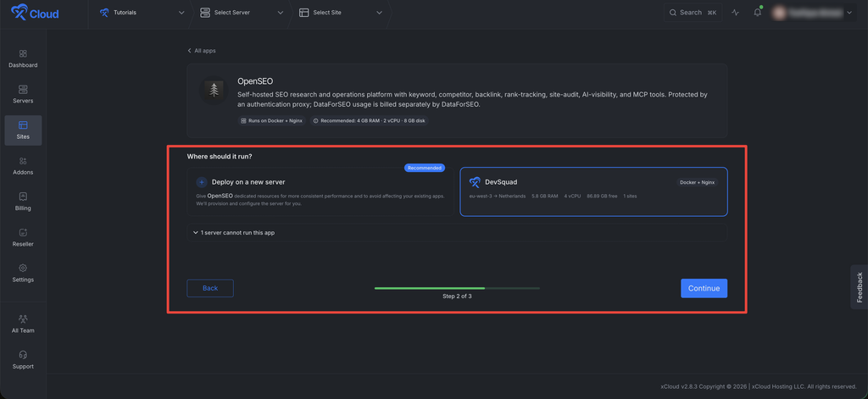
Task: Click 'Runs on Docker + Nginx' badge
Action: tap(272, 120)
